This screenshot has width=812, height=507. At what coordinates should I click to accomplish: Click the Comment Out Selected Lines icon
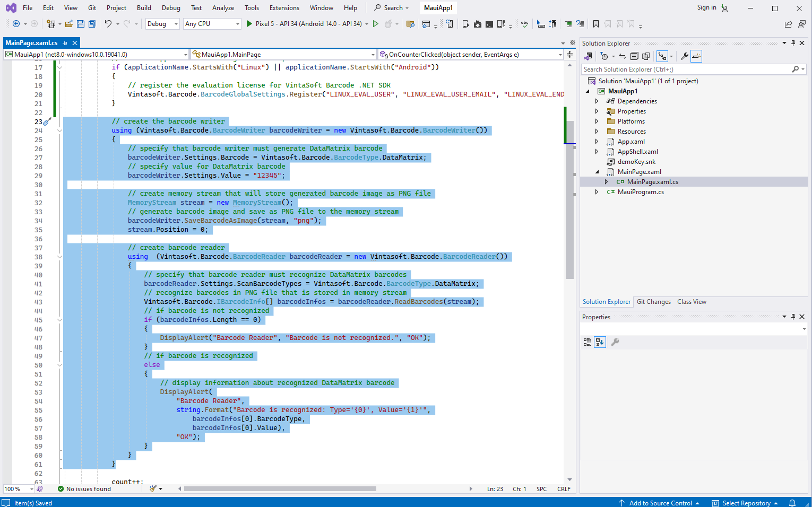(x=568, y=24)
